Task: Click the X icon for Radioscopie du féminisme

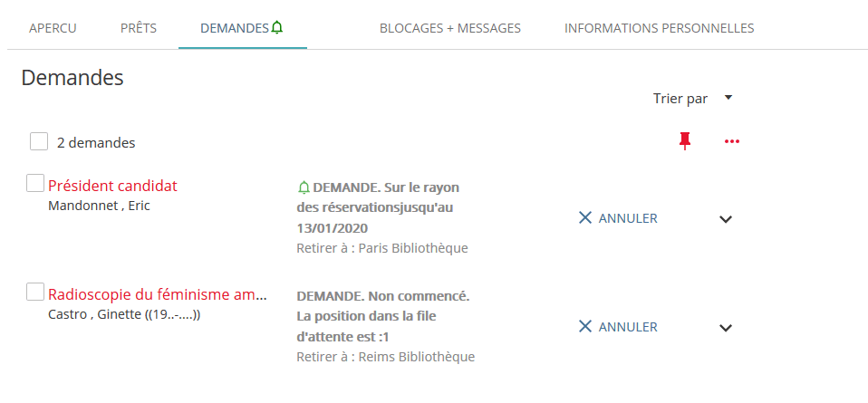Action: point(585,326)
